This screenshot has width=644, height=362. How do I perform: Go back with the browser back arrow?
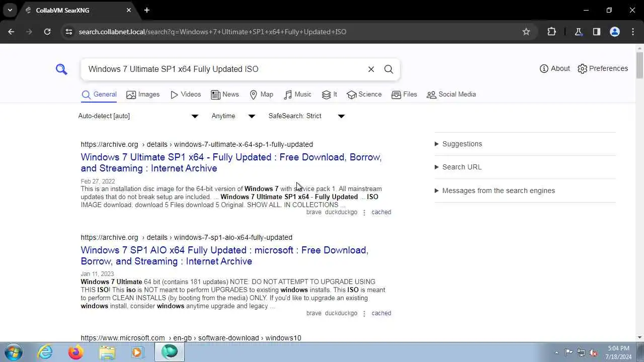11,32
